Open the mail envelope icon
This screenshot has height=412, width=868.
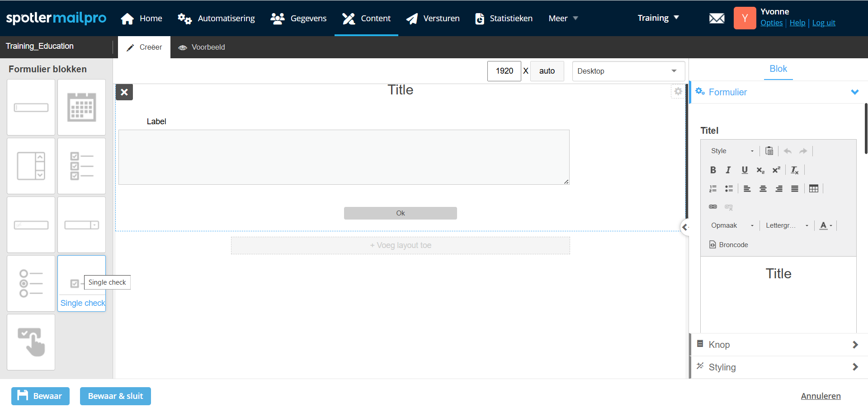pos(717,19)
